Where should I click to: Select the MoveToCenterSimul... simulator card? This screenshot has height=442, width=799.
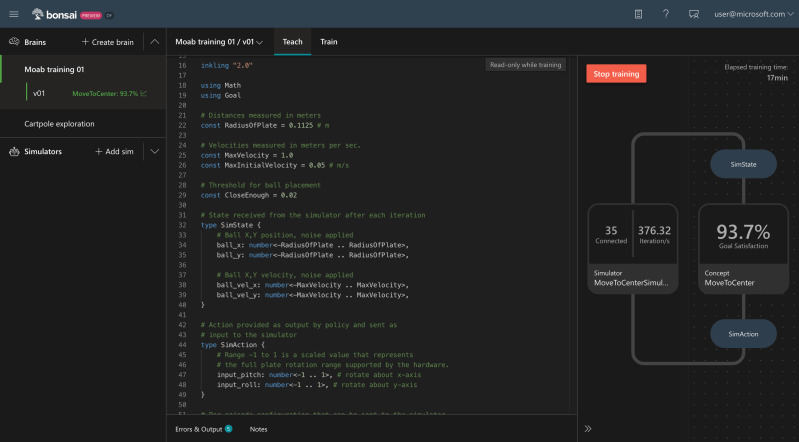[633, 249]
